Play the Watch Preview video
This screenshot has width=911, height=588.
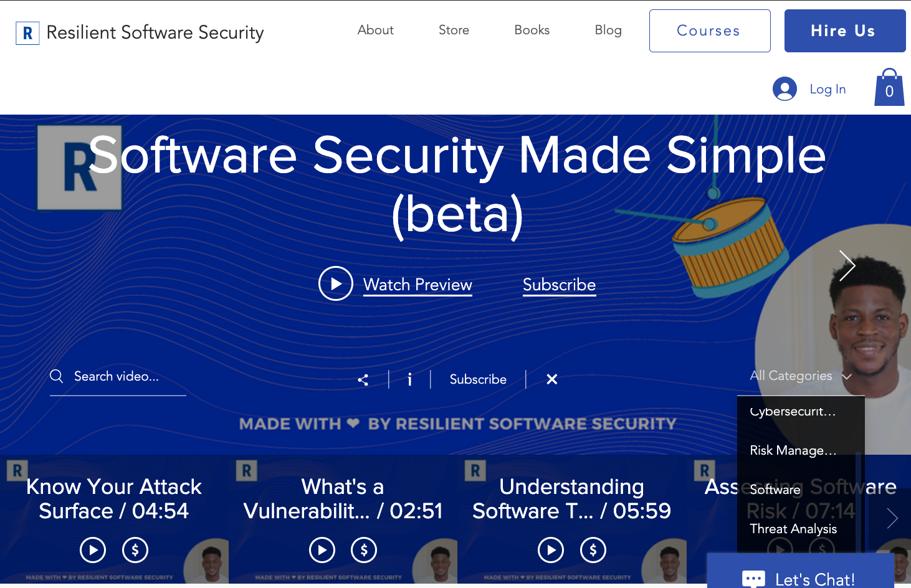(x=336, y=283)
